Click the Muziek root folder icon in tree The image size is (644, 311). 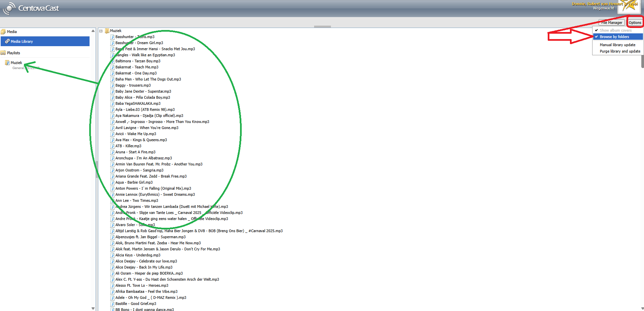(x=107, y=31)
